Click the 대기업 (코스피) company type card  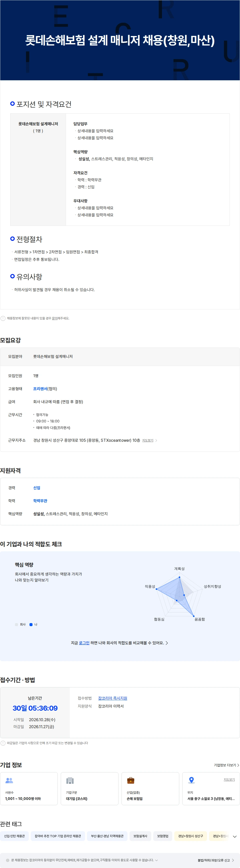89,788
